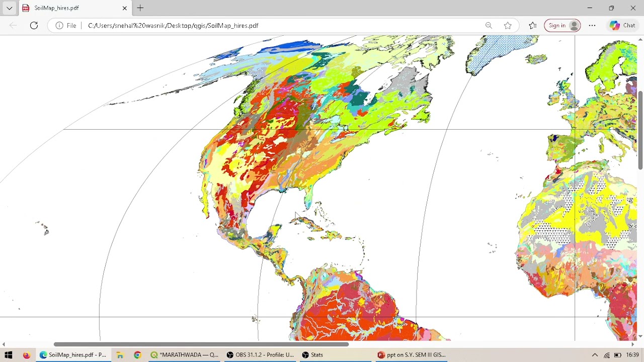
Task: Open a new browser tab
Action: (x=140, y=8)
